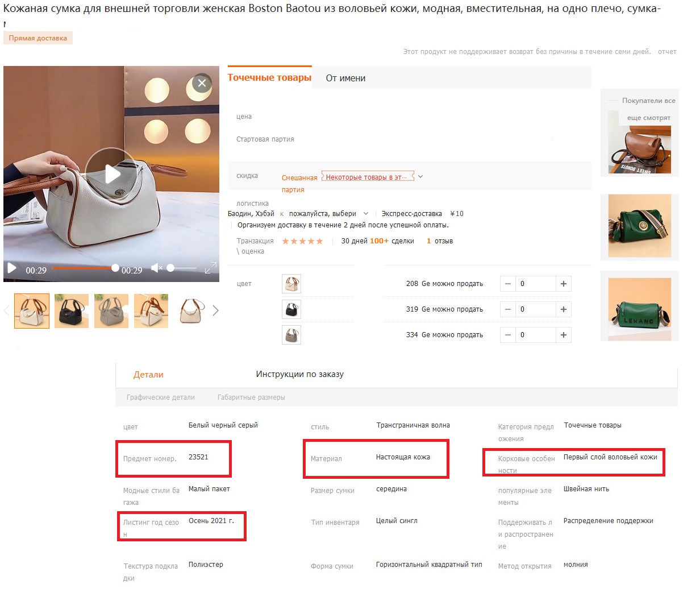Open the Инструкции по заказу tab

[299, 374]
